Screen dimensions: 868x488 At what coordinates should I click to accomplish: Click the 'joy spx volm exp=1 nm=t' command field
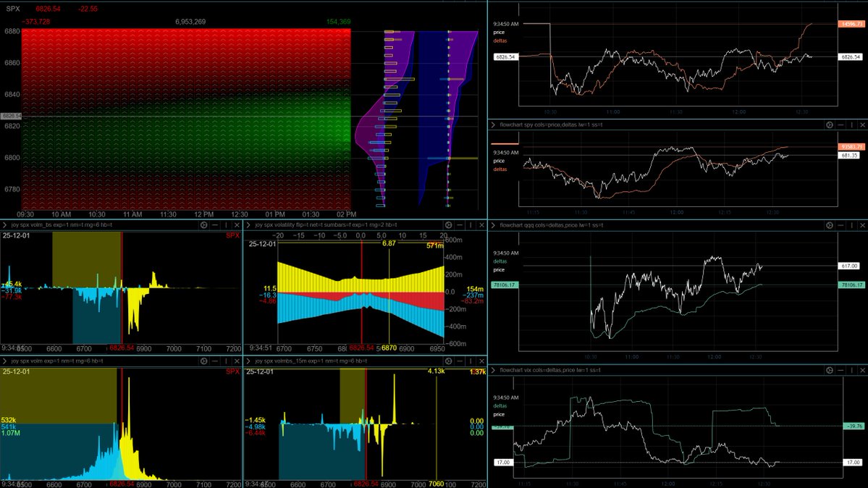[57, 361]
